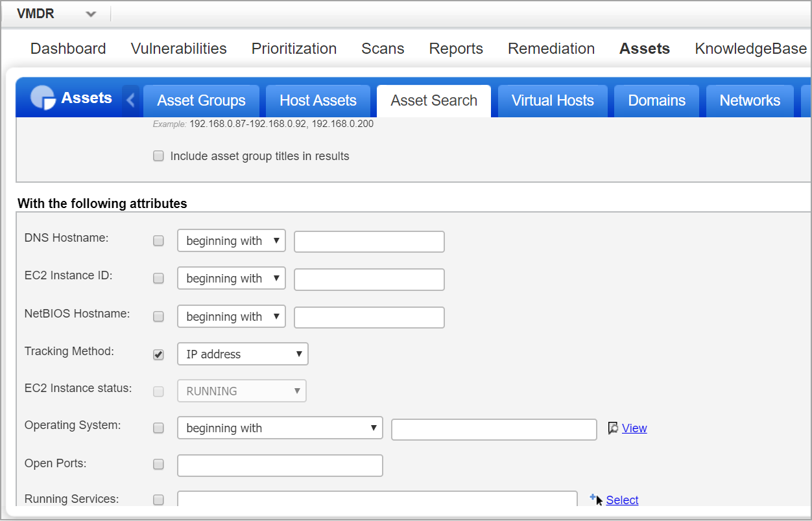Image resolution: width=812 pixels, height=521 pixels.
Task: Switch to the Virtual Hosts tab
Action: pyautogui.click(x=553, y=101)
